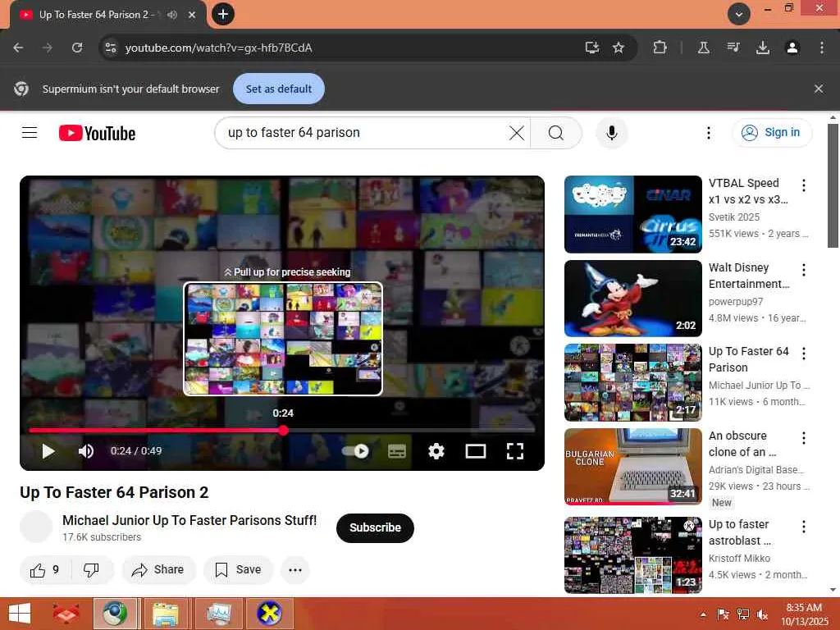Open the YouTube hamburger guide menu

pyautogui.click(x=30, y=132)
